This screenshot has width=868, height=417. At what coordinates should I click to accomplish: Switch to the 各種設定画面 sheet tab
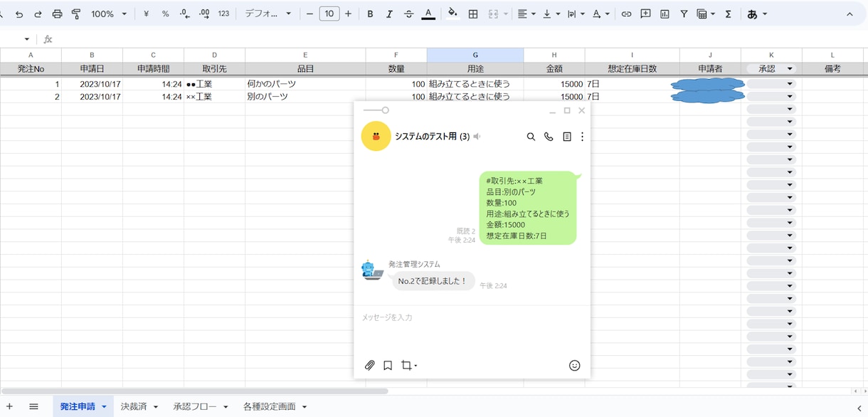[x=269, y=406]
